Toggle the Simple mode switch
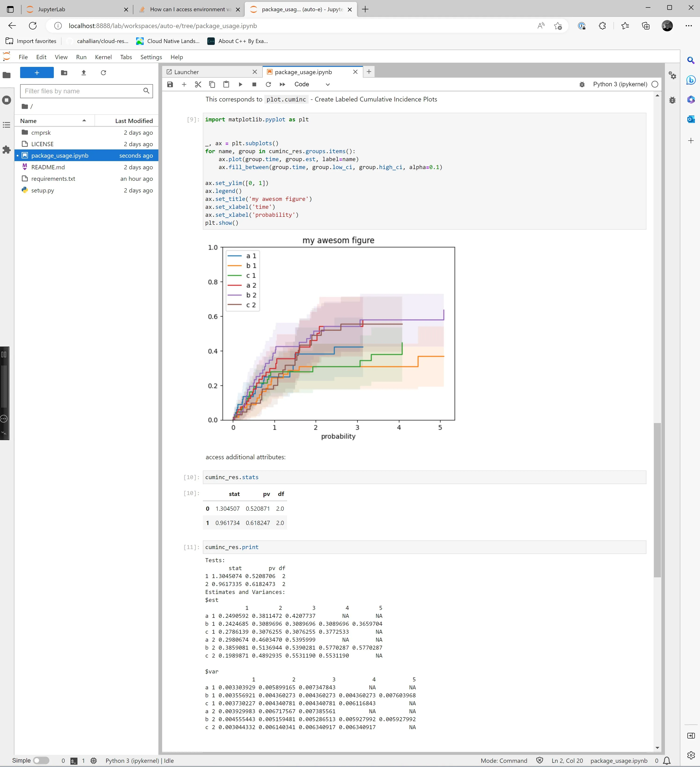Screen dimensions: 700x767 tap(41, 760)
